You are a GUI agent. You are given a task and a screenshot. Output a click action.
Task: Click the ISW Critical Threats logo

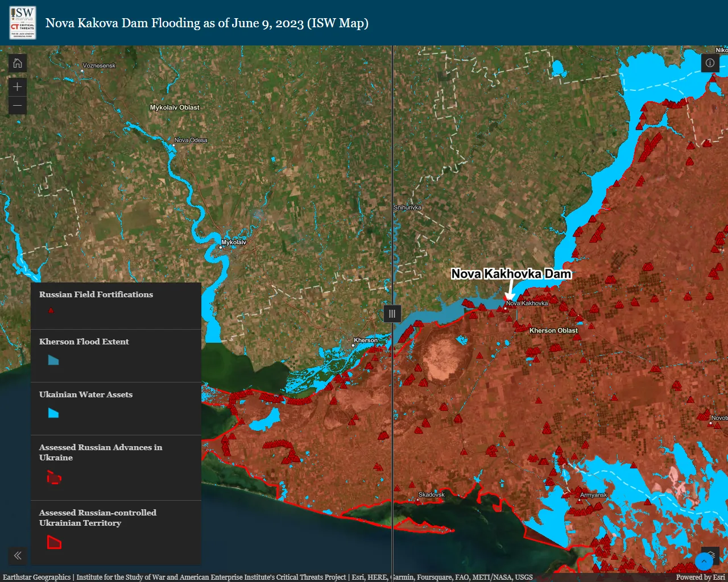23,23
